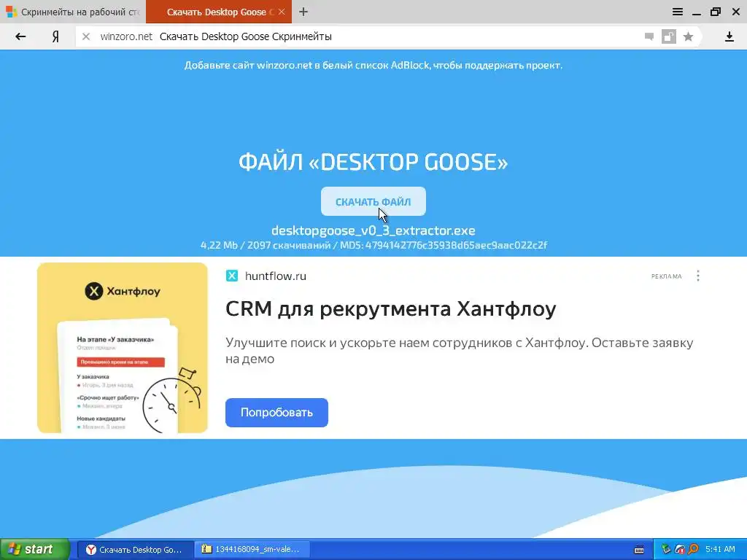Close the Скачать Desktop Goose tab
This screenshot has height=560, width=747.
(282, 12)
